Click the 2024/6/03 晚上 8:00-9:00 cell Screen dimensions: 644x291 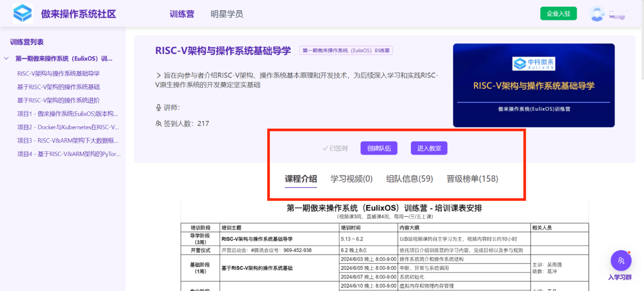tap(368, 259)
